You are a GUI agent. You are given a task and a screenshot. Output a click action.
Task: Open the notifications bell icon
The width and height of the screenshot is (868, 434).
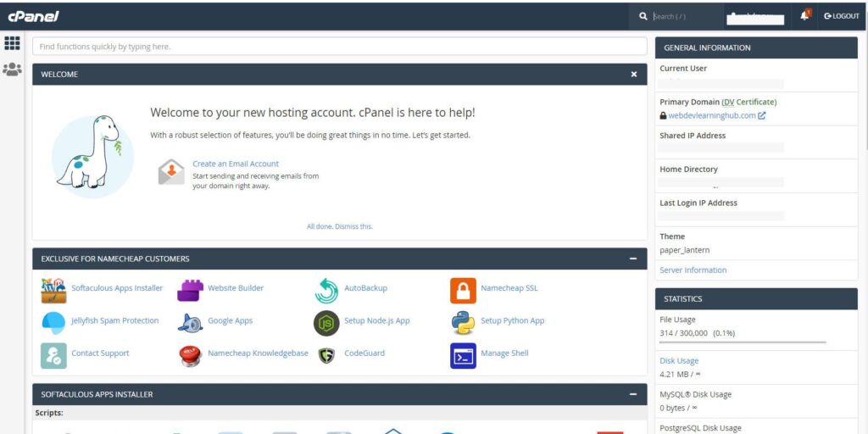tap(805, 15)
